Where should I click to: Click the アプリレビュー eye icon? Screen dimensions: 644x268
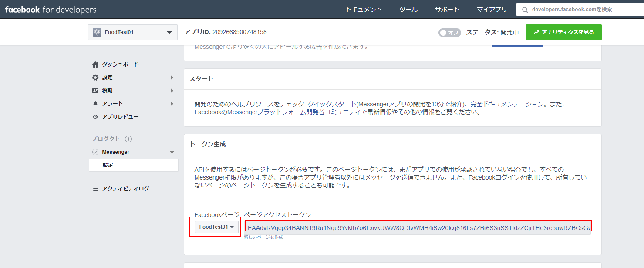click(x=95, y=117)
